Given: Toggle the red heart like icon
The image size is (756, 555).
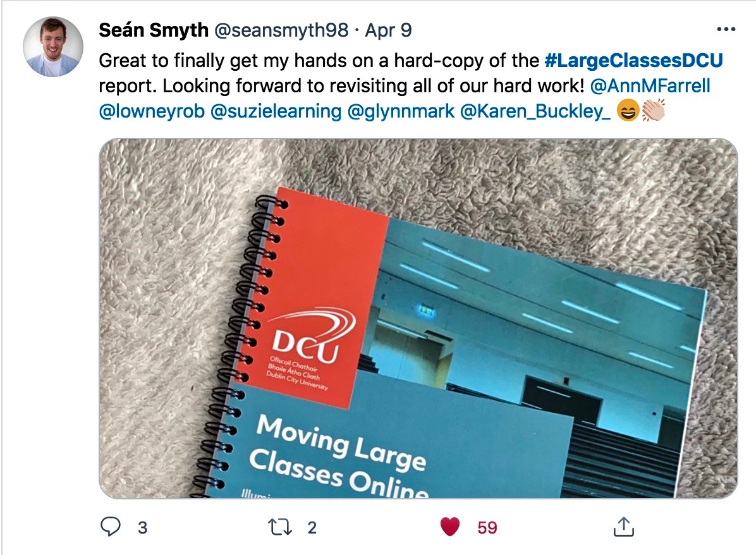Looking at the screenshot, I should click(x=450, y=527).
